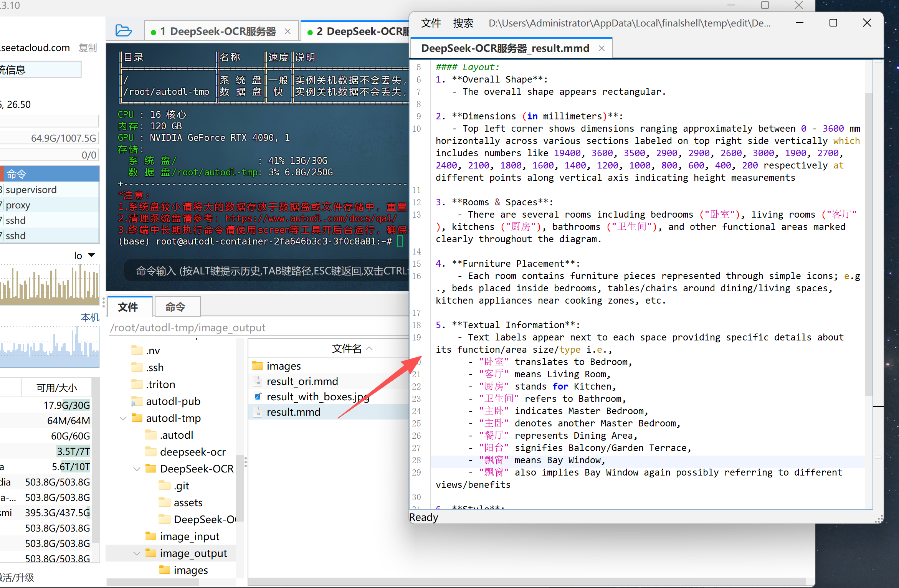
Task: Select the images folder icon in file list
Action: point(258,366)
